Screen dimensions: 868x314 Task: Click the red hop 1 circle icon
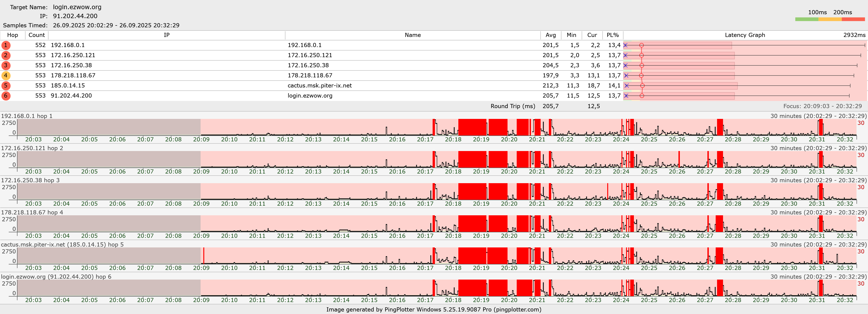point(6,45)
